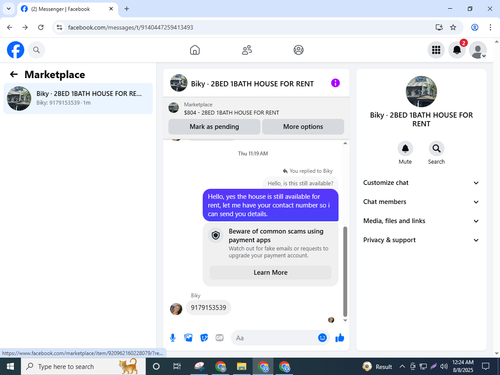Click the quoted 'Hello, is this still available?' reply
Screen dimensions: 500x375
point(300,183)
